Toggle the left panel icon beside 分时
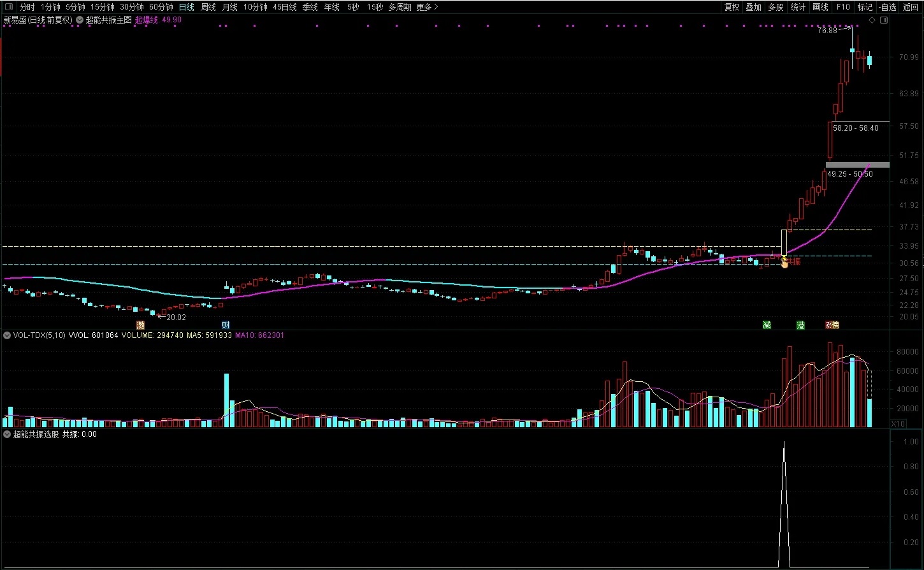The image size is (924, 570). click(8, 7)
